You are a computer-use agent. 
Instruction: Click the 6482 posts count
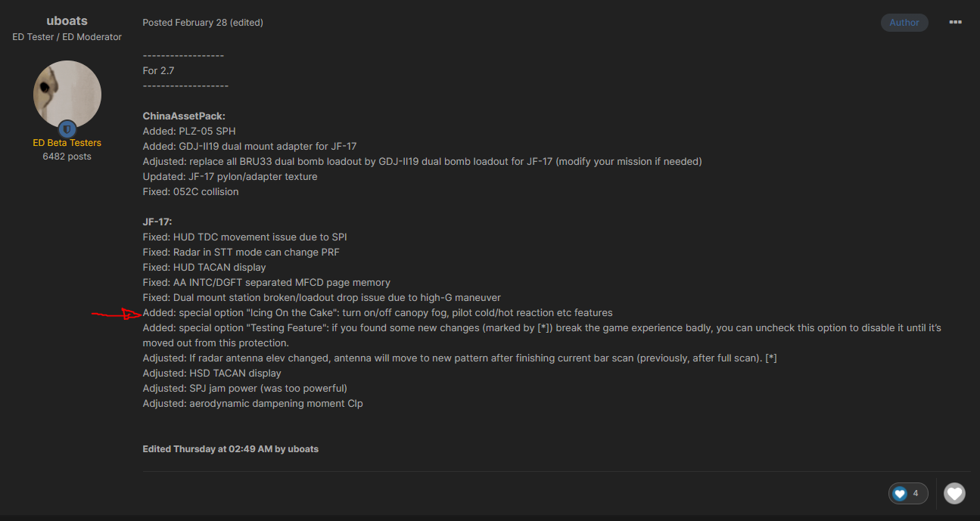click(x=67, y=157)
